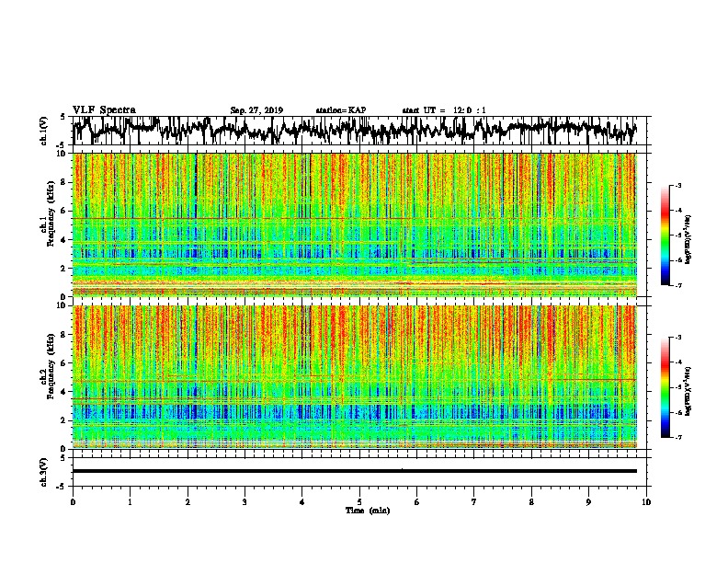Click the time axis tick label "9"
This screenshot has height=563, width=728.
[x=588, y=502]
